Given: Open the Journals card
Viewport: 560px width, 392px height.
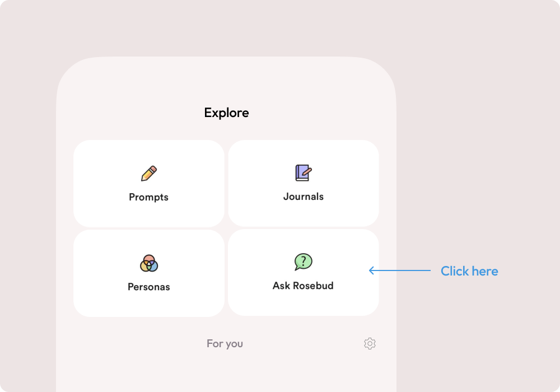Looking at the screenshot, I should coord(304,184).
